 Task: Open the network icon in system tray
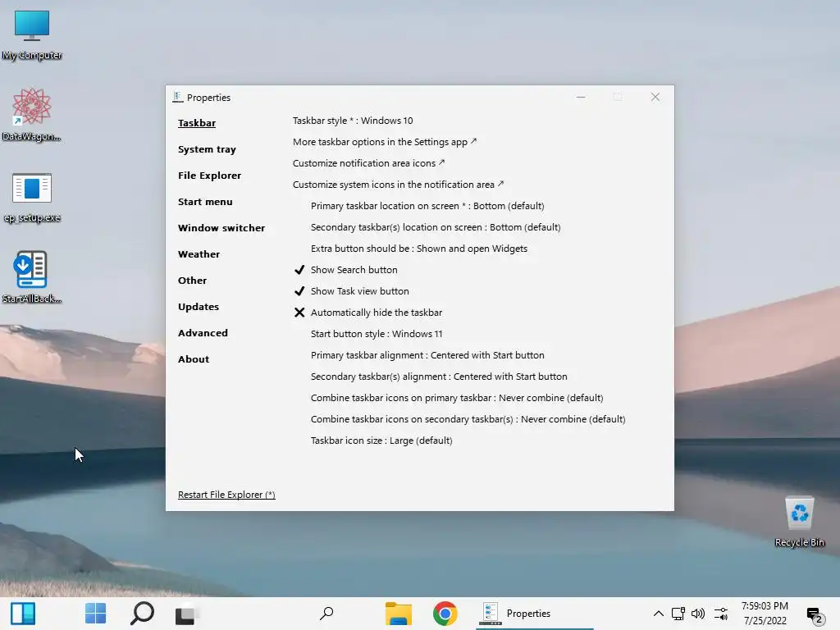point(678,614)
